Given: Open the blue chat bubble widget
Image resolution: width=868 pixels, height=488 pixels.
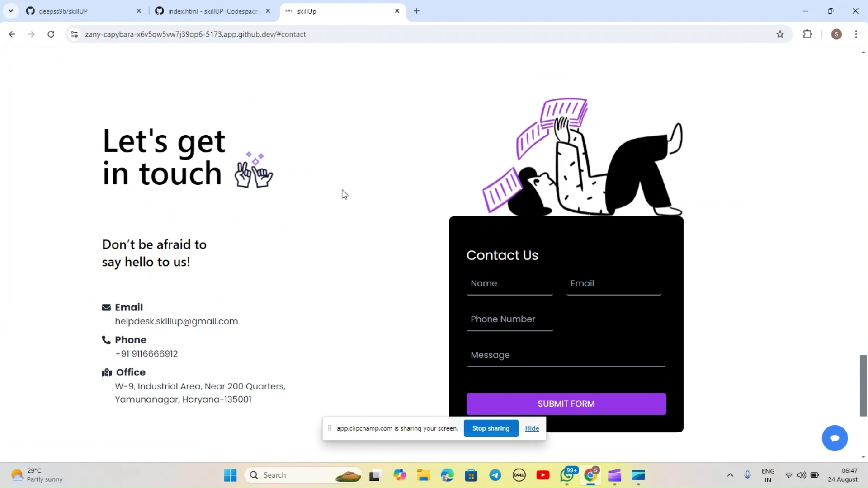Looking at the screenshot, I should coord(835,438).
